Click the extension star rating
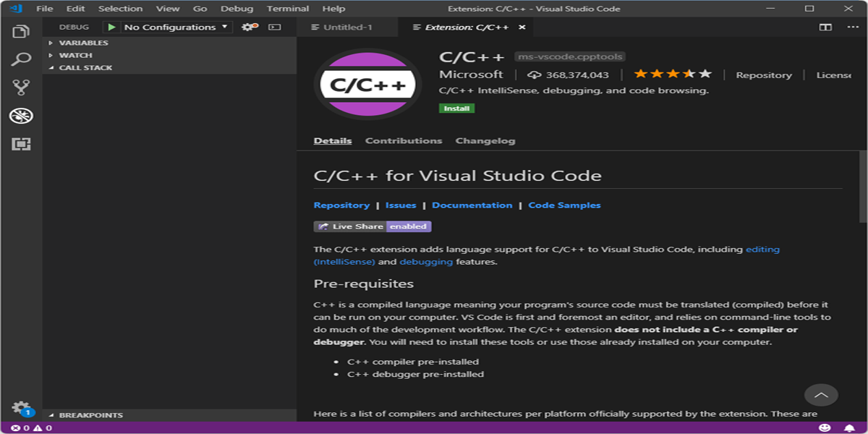 pyautogui.click(x=673, y=74)
